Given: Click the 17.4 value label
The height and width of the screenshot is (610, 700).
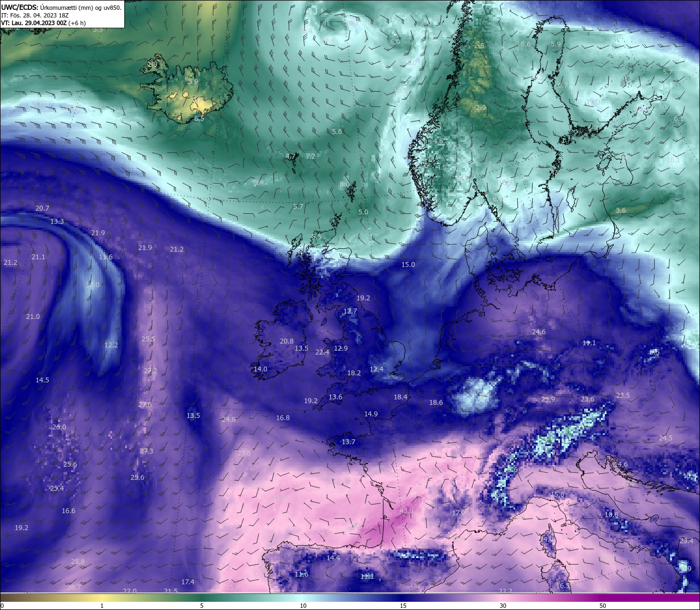Looking at the screenshot, I should click(188, 582).
